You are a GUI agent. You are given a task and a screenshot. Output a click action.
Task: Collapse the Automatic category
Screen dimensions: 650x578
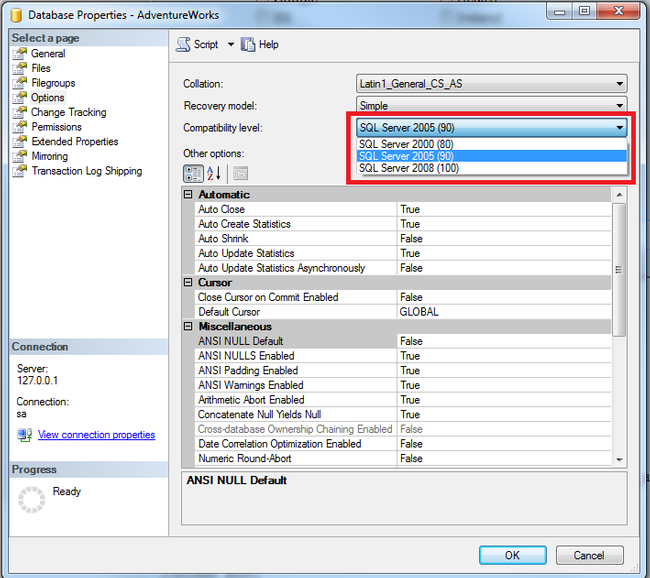[188, 194]
